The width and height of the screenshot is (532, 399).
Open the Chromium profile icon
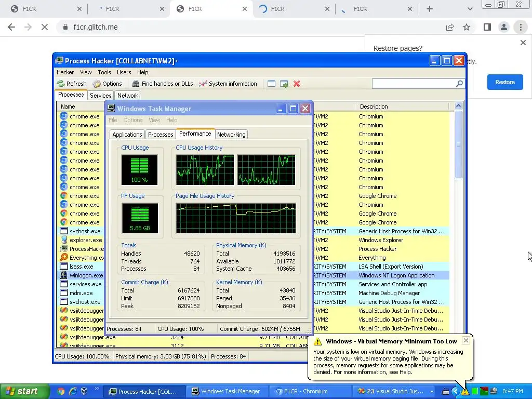point(504,27)
